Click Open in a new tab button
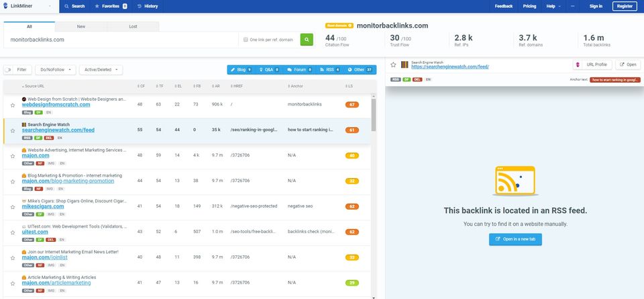This screenshot has width=644, height=299. (515, 239)
